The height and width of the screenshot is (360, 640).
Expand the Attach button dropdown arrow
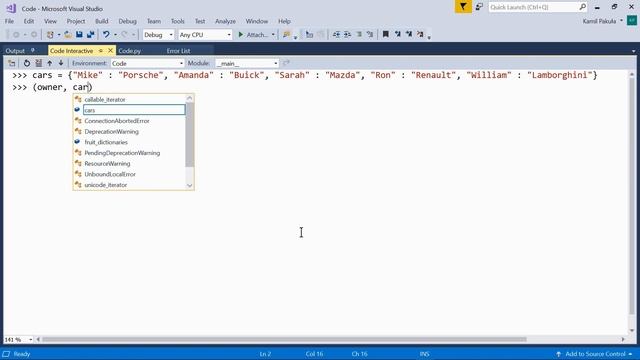(273, 35)
